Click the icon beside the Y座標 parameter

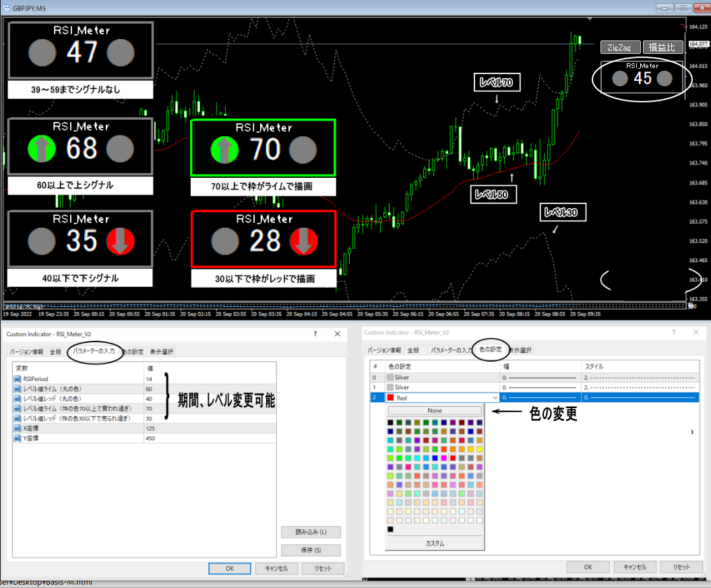click(x=18, y=438)
